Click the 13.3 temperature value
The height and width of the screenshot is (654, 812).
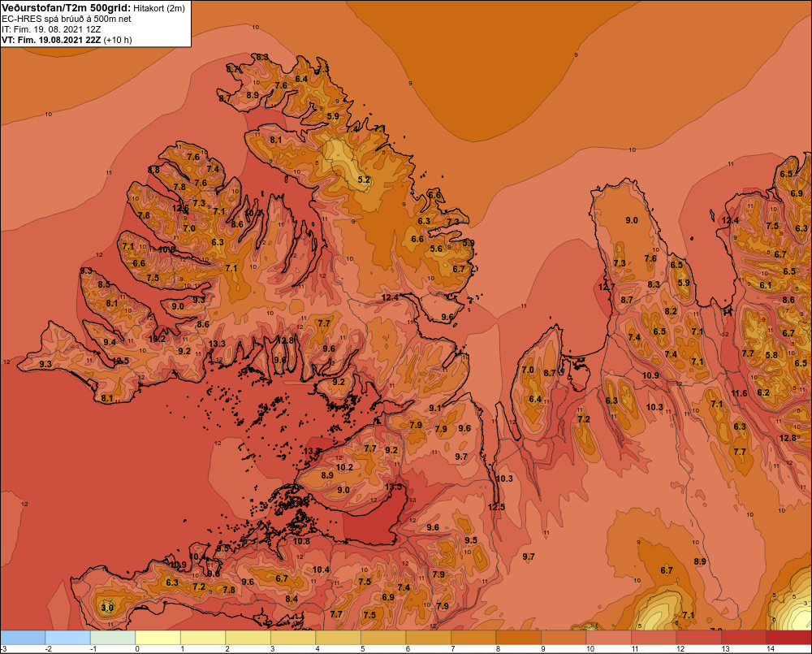tap(217, 344)
